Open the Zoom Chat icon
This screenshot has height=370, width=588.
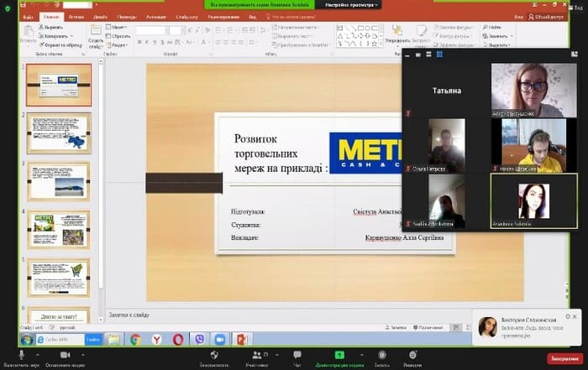tap(297, 354)
